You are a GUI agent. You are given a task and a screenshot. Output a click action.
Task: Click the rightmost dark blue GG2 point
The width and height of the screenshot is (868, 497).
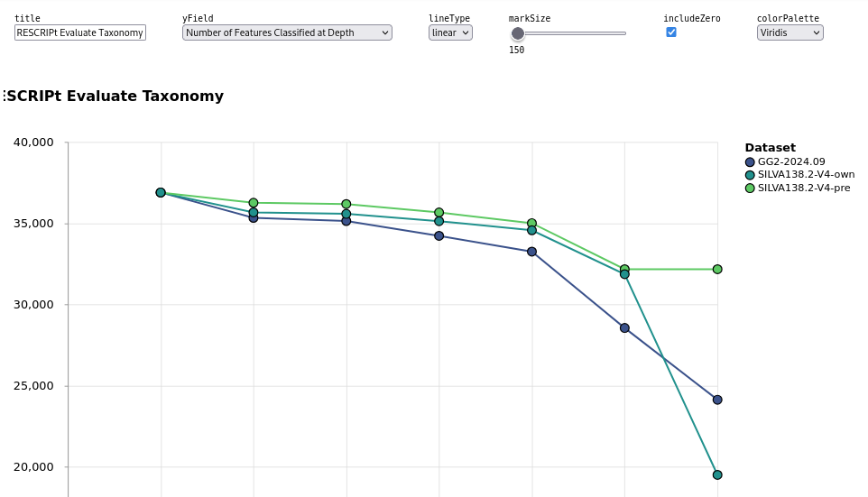click(717, 400)
